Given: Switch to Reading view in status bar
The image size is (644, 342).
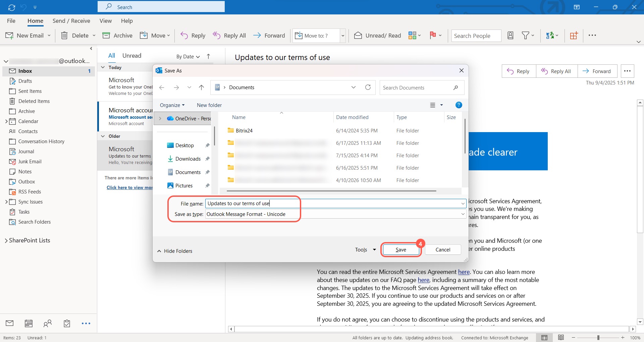Looking at the screenshot, I should coord(561,337).
